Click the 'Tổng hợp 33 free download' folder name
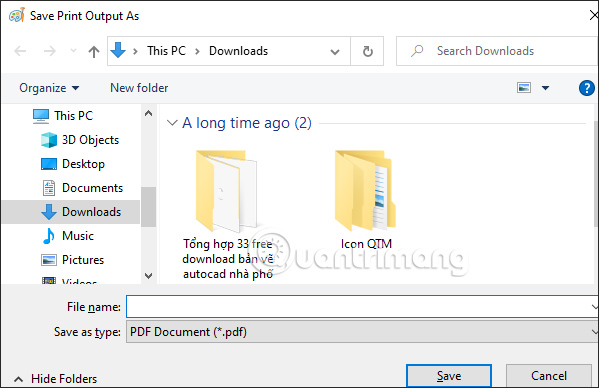Viewport: 599px width, 388px height. (228, 259)
